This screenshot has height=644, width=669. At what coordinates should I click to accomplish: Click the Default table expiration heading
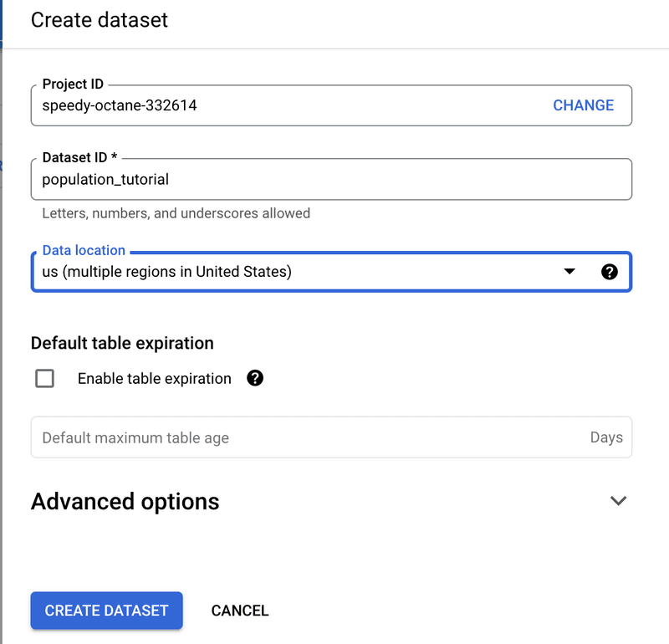click(x=122, y=343)
